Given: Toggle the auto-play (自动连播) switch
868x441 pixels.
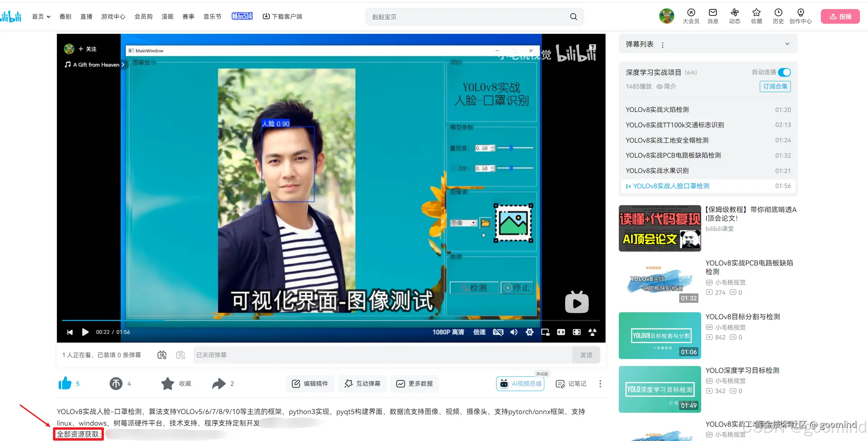Looking at the screenshot, I should [x=784, y=72].
